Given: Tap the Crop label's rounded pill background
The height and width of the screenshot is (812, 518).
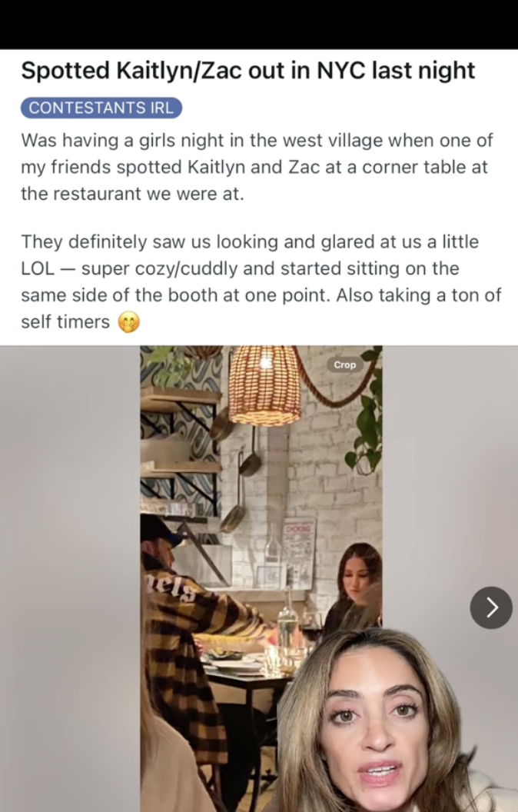Looking at the screenshot, I should click(344, 365).
